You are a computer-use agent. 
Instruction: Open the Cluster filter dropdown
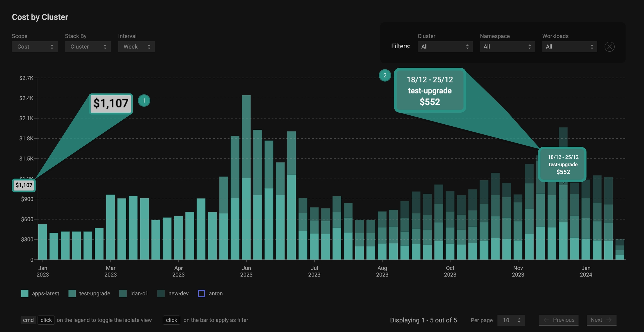(445, 47)
